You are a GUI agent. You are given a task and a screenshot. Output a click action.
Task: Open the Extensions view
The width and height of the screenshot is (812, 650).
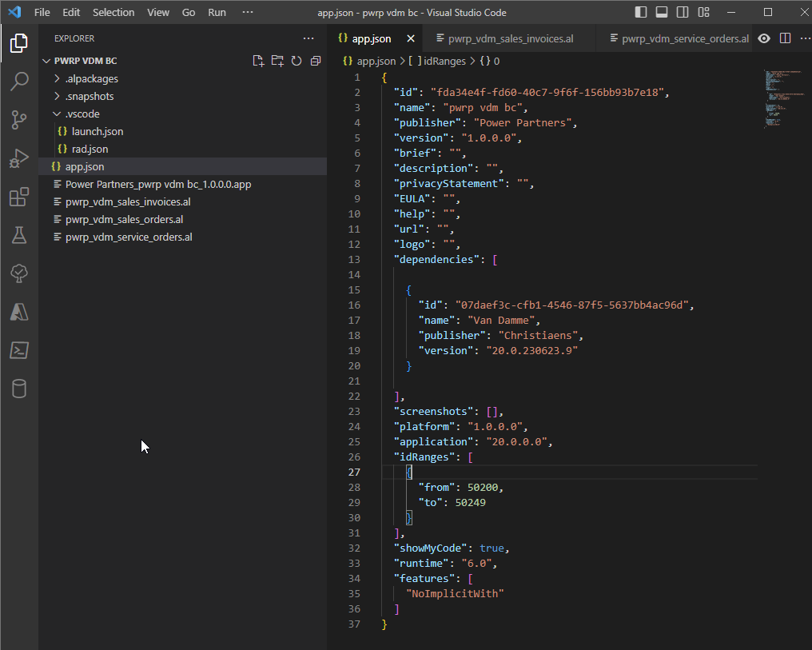[x=19, y=197]
